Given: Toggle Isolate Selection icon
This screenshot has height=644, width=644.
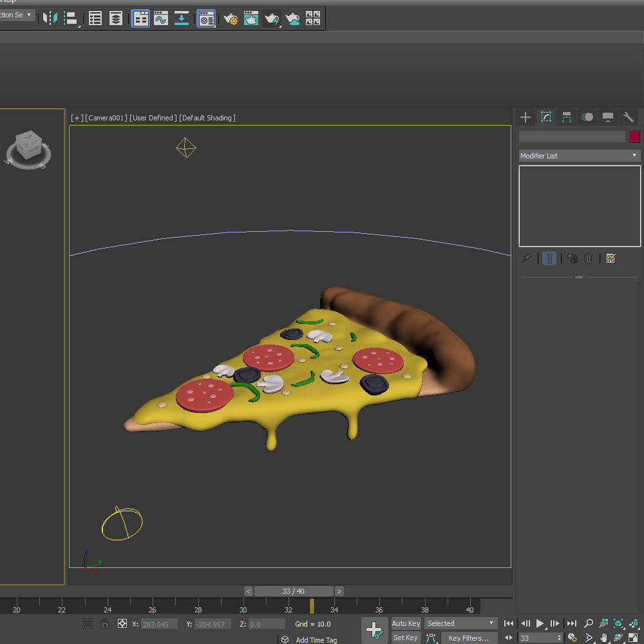Looking at the screenshot, I should click(x=88, y=623).
